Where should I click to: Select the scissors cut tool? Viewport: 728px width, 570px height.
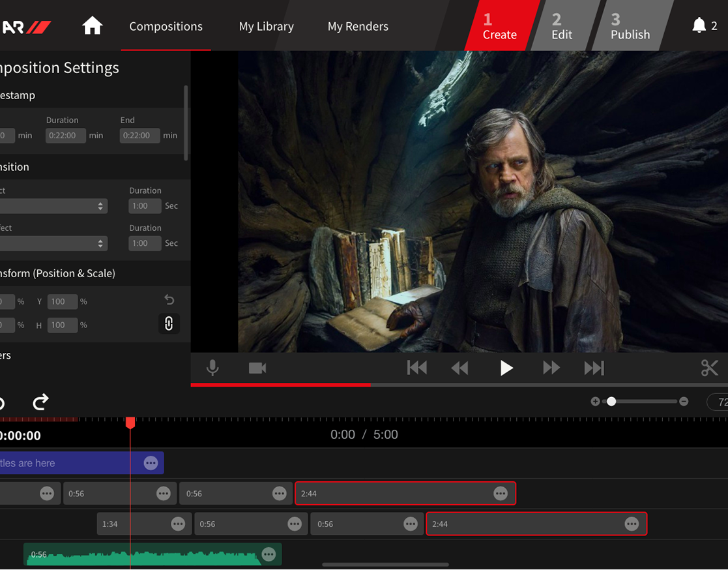(x=710, y=368)
